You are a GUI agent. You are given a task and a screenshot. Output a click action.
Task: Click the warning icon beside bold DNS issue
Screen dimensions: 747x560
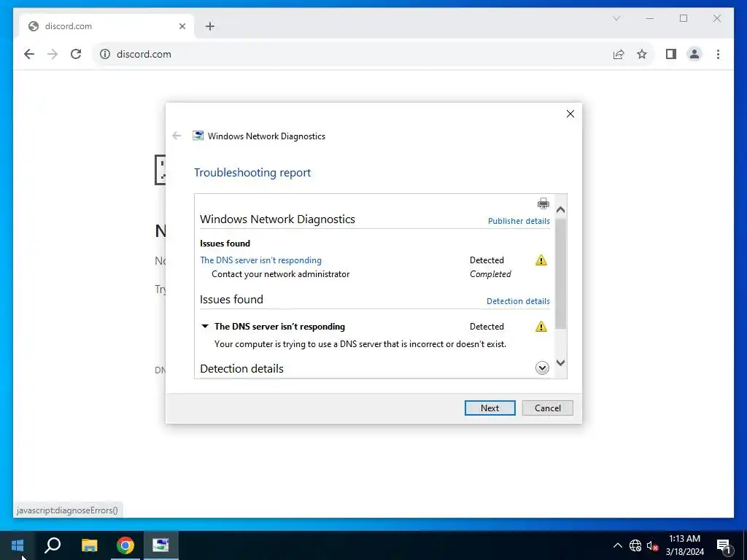coord(541,326)
